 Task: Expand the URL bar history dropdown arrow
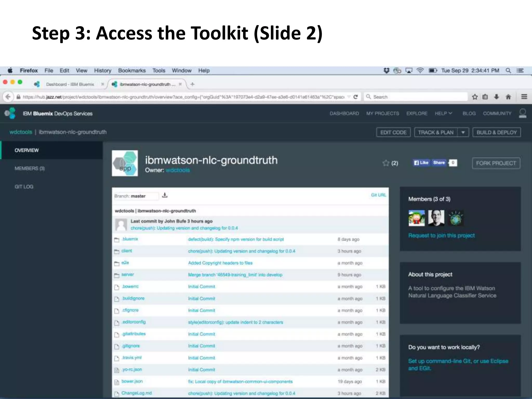[349, 97]
